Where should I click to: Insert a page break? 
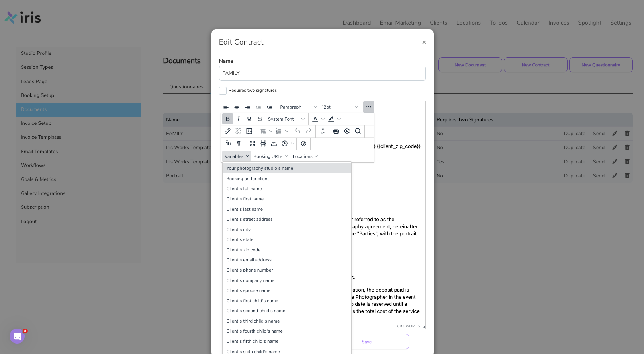click(x=263, y=144)
